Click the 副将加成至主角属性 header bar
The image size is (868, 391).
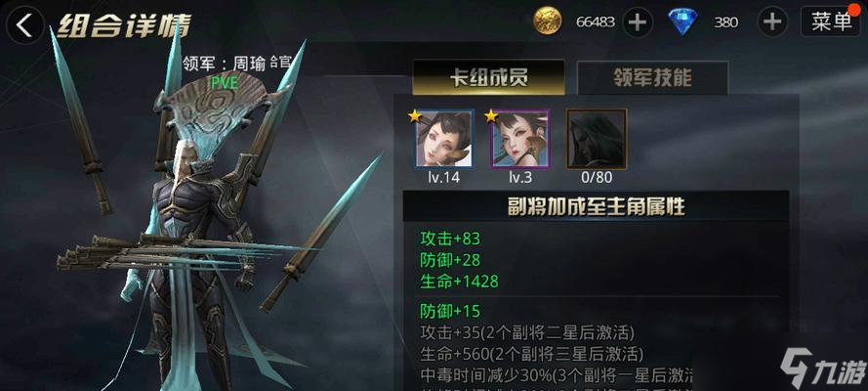[596, 206]
